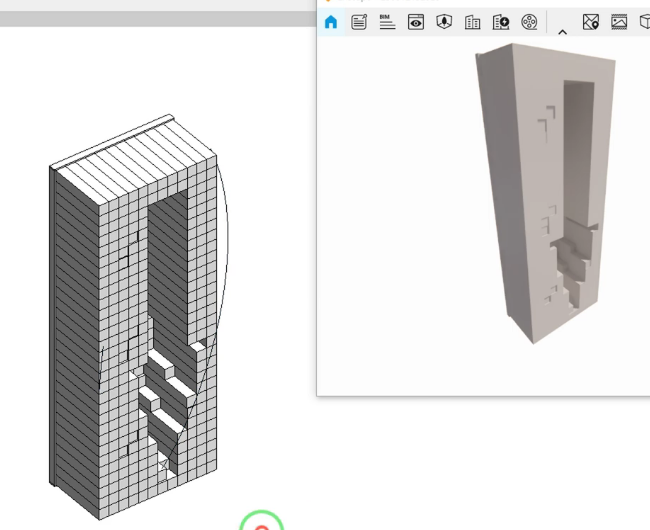Toggle the eye view window icon
650x530 pixels.
click(416, 22)
